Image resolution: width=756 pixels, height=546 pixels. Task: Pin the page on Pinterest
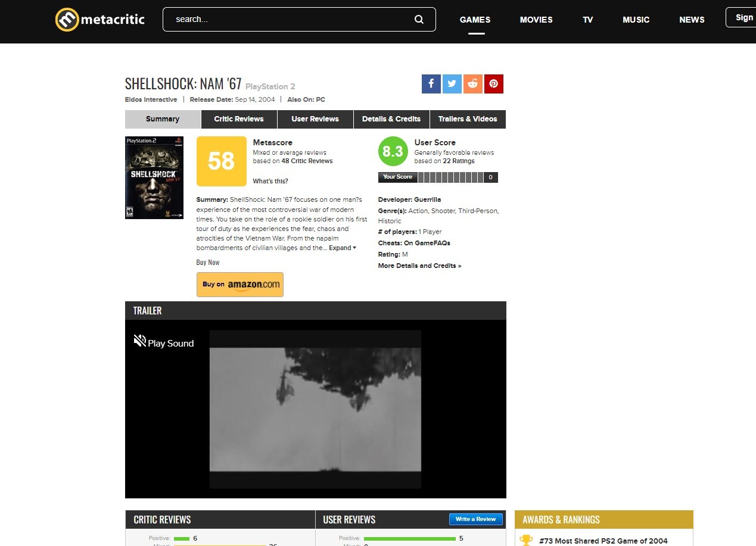pyautogui.click(x=493, y=84)
